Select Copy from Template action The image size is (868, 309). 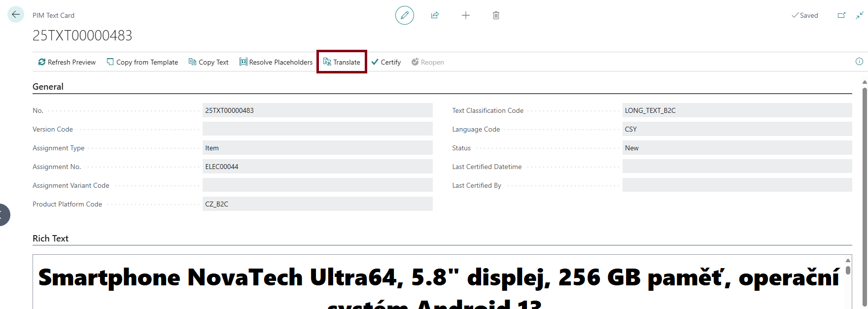[142, 62]
